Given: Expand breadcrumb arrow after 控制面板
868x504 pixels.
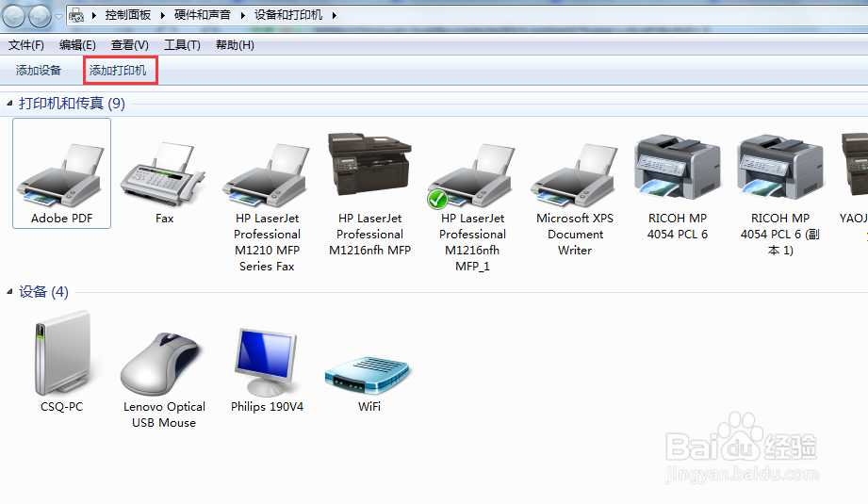Looking at the screenshot, I should pyautogui.click(x=163, y=15).
